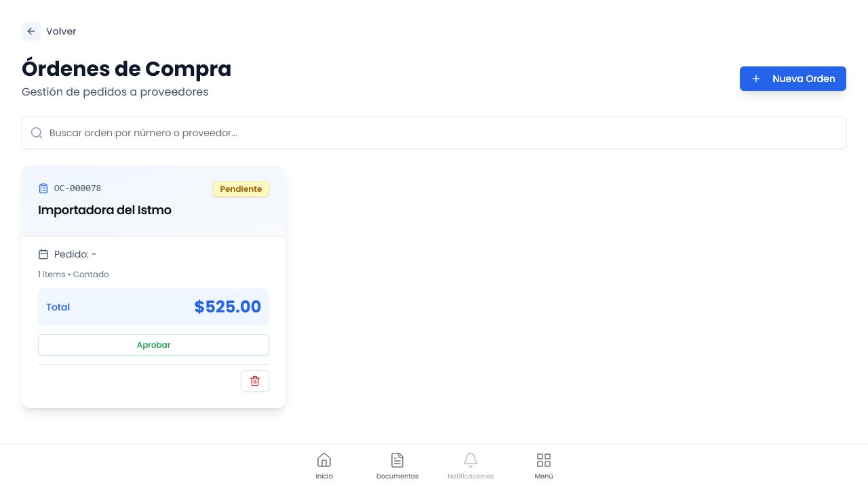The height and width of the screenshot is (488, 868).
Task: Click the 1 items • Contado text
Action: point(73,274)
